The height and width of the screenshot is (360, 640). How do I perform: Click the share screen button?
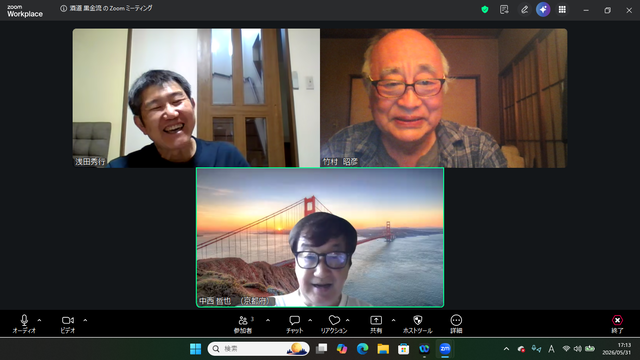point(376,324)
